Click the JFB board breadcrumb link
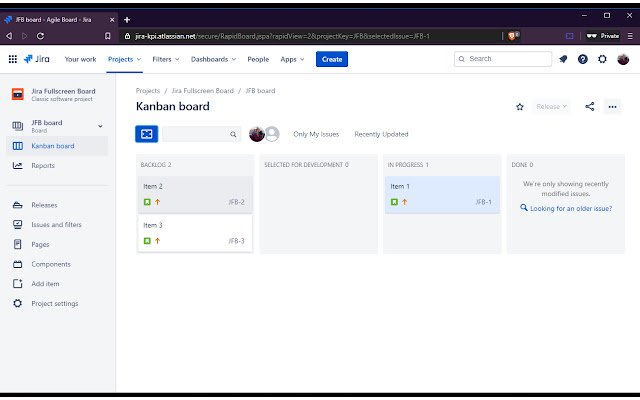Screen dimensions: 640x400 260,91
